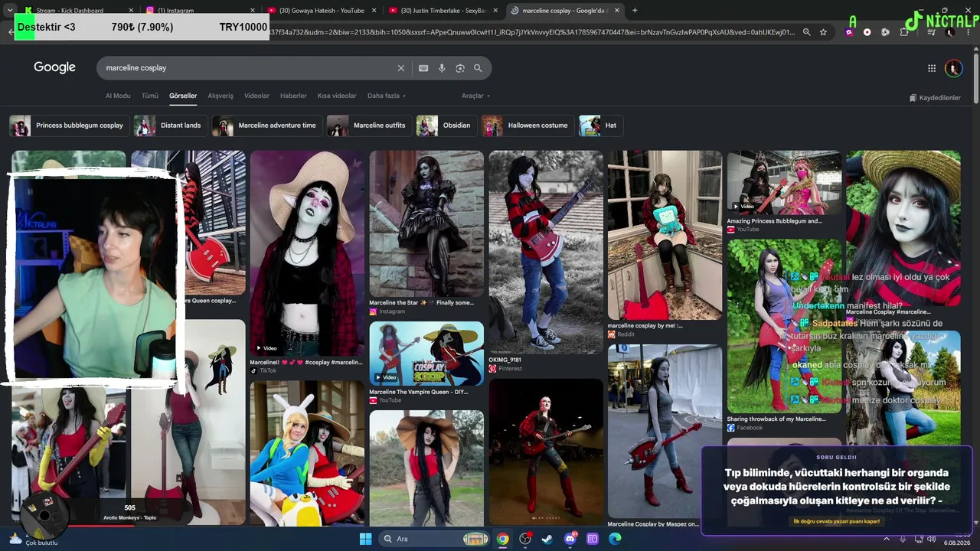Filter by Halloween costume chip
The width and height of the screenshot is (980, 551).
click(x=528, y=126)
